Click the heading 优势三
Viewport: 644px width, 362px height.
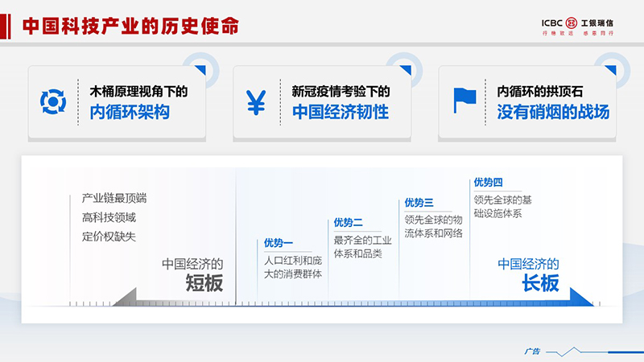pyautogui.click(x=419, y=203)
